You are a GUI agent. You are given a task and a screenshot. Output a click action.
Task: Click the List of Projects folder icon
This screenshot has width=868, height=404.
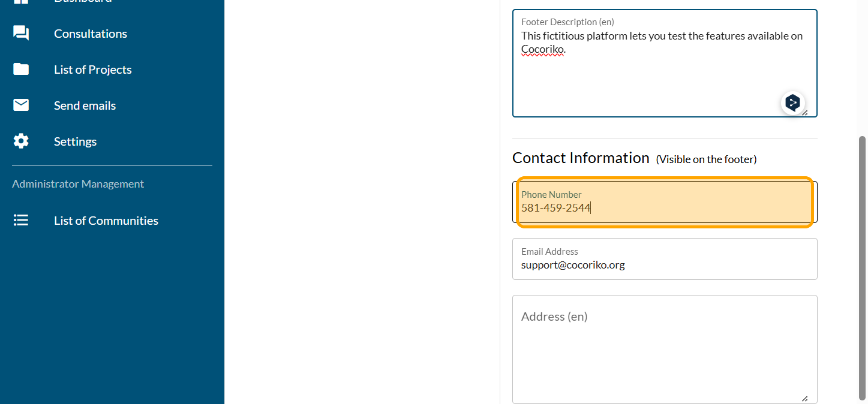[21, 70]
